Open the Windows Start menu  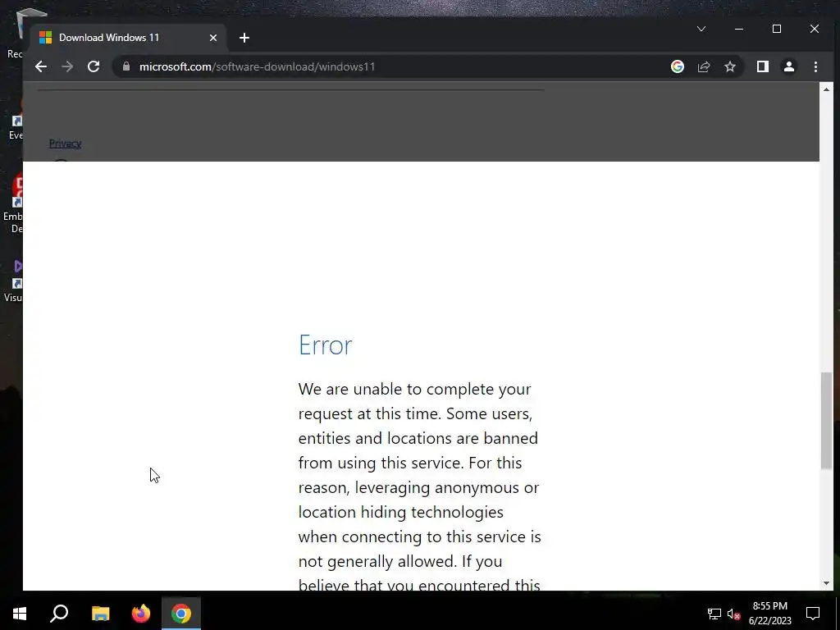[x=20, y=614]
